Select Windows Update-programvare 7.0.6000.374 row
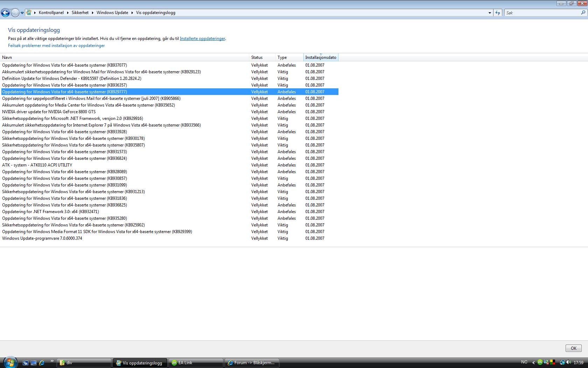 170,238
